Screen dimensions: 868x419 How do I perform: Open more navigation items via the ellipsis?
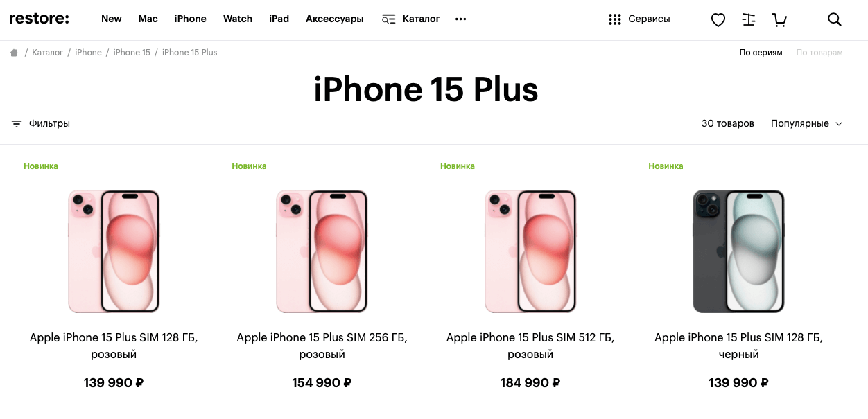tap(460, 19)
